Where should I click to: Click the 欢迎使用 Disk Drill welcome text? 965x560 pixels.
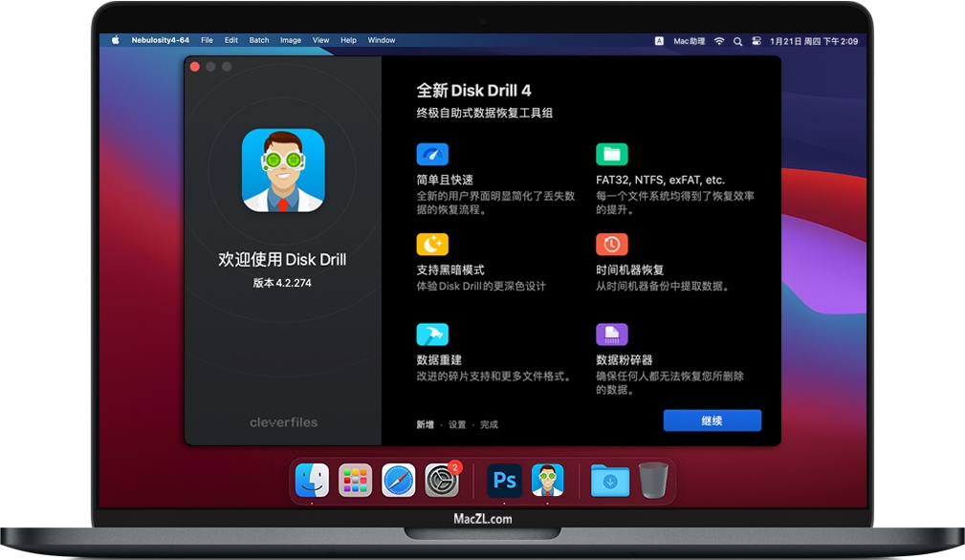[x=282, y=259]
